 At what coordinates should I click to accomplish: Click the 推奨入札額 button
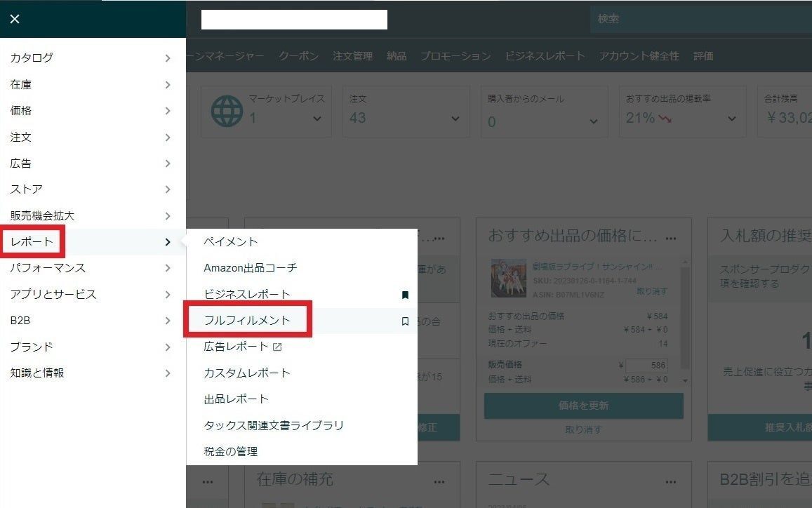[x=759, y=427]
